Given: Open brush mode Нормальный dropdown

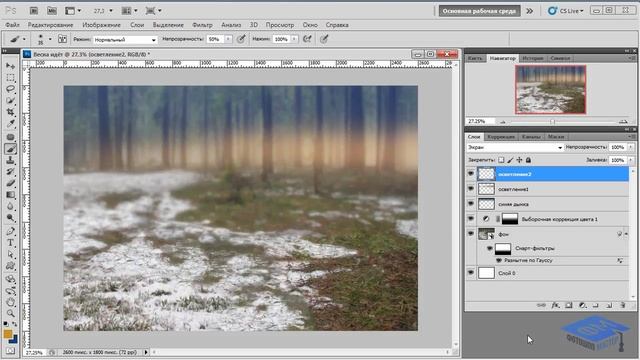Looking at the screenshot, I should (125, 40).
